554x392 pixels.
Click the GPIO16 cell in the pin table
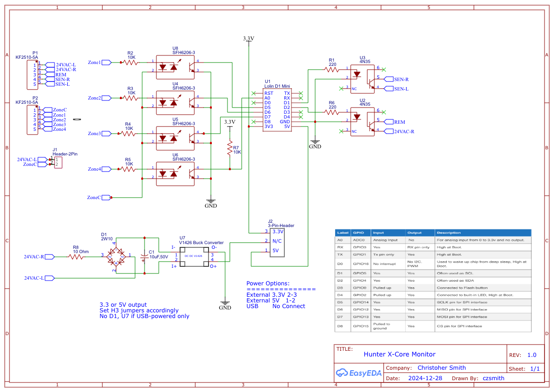click(360, 264)
